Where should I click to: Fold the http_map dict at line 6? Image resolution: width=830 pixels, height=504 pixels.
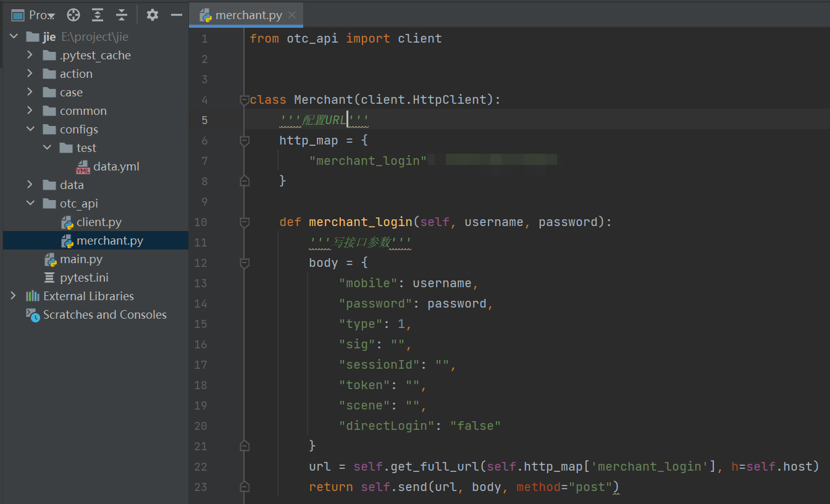pyautogui.click(x=245, y=141)
